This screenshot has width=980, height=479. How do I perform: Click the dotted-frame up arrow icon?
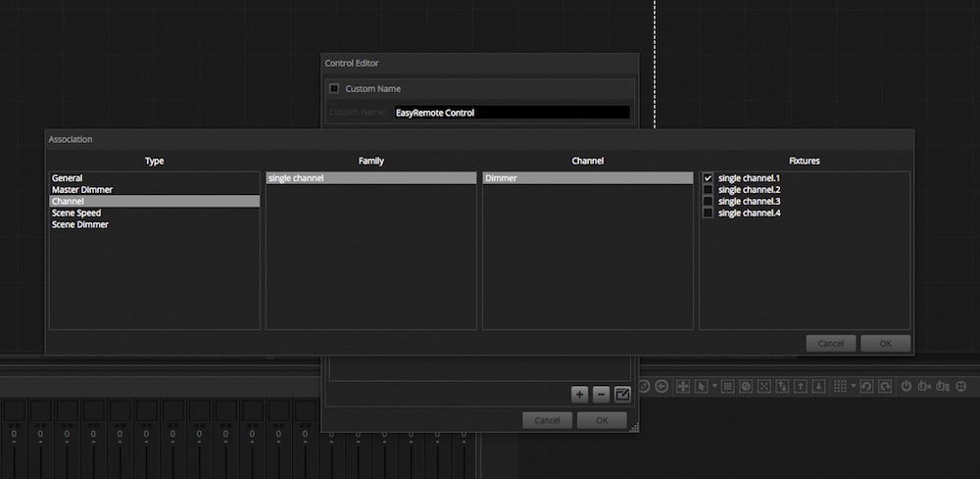[800, 387]
